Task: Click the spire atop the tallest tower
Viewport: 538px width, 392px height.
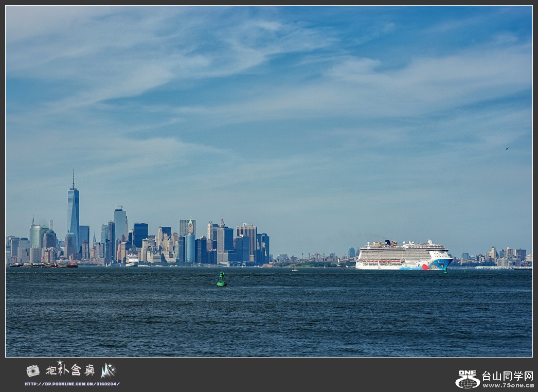Action: coord(73,179)
